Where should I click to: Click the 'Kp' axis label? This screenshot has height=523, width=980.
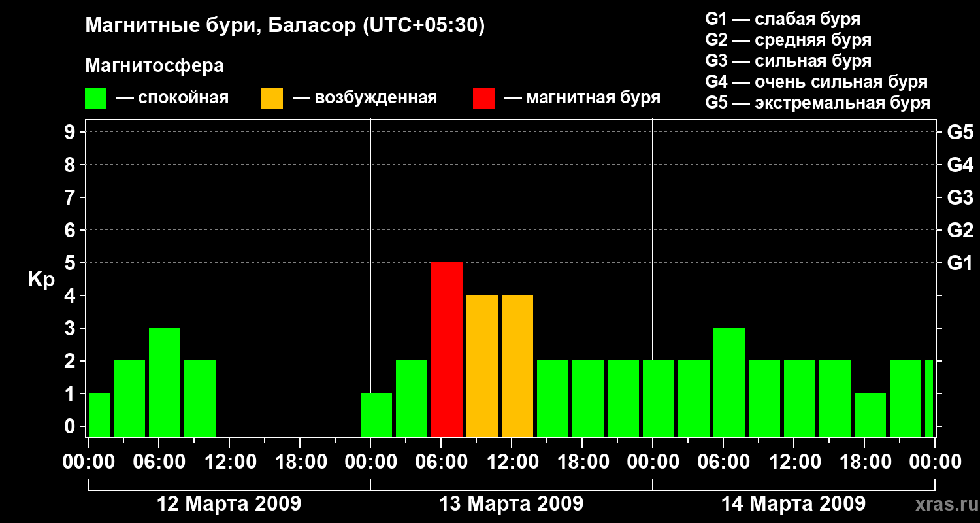[x=41, y=280]
